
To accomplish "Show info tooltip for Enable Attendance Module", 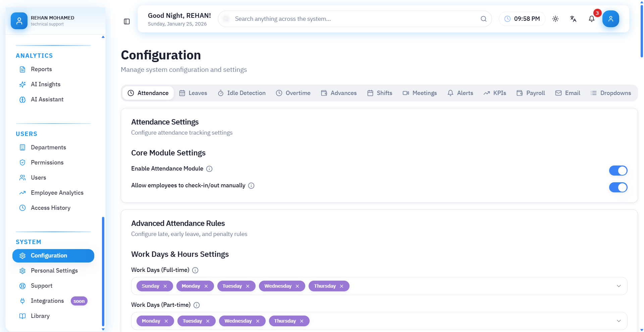I will [209, 169].
